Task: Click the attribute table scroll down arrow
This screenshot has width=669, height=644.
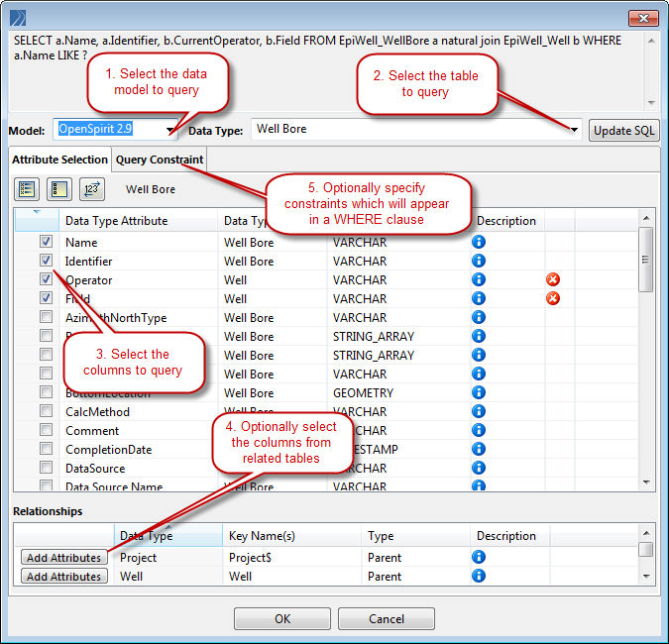Action: click(646, 483)
